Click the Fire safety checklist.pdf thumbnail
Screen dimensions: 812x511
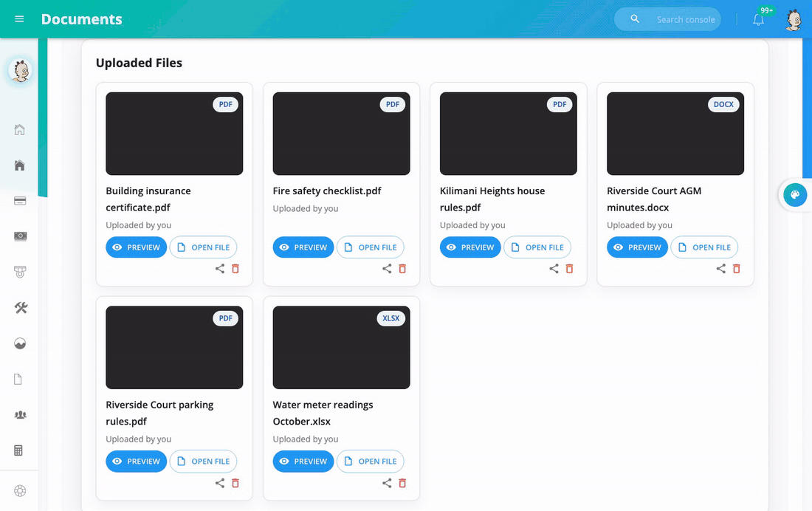point(341,134)
